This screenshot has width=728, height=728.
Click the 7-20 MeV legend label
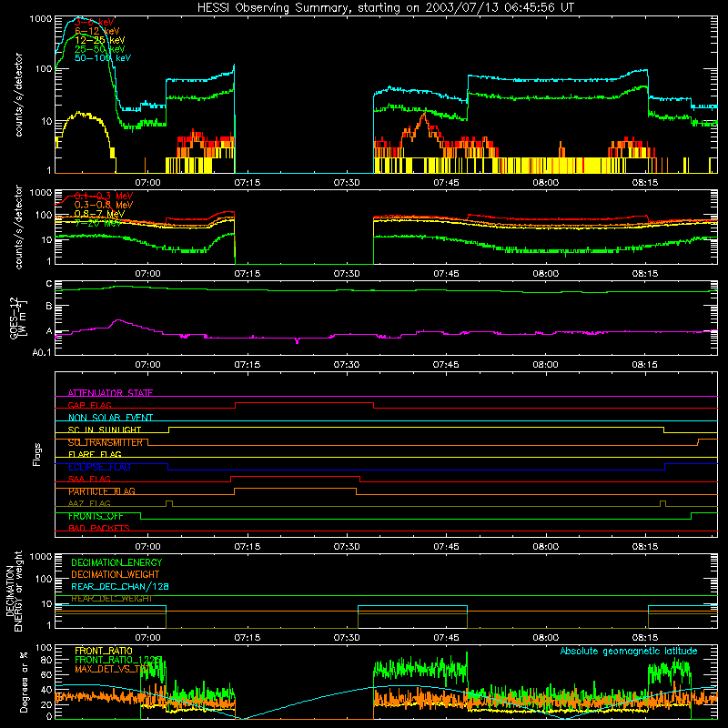click(x=98, y=222)
